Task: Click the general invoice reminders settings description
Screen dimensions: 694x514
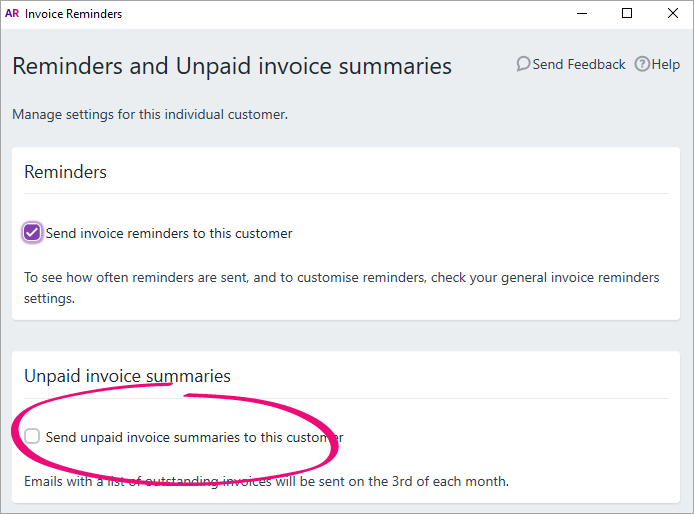Action: click(x=342, y=288)
